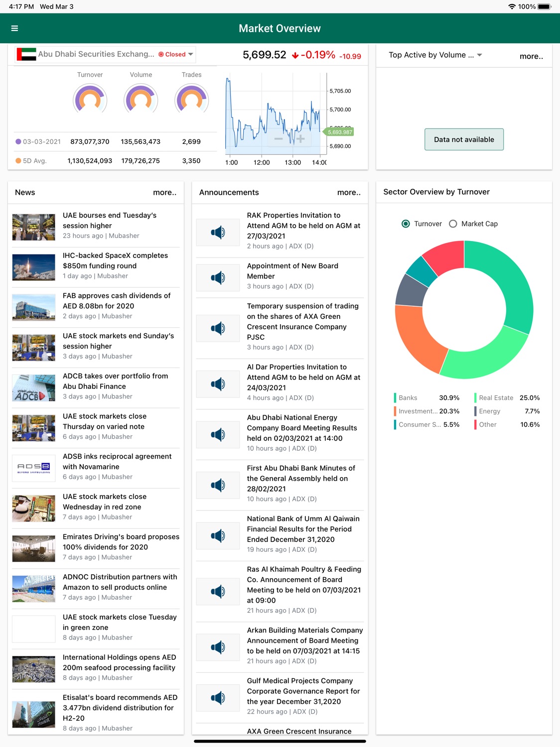
Task: Select the Market Cap radio button
Action: click(453, 224)
